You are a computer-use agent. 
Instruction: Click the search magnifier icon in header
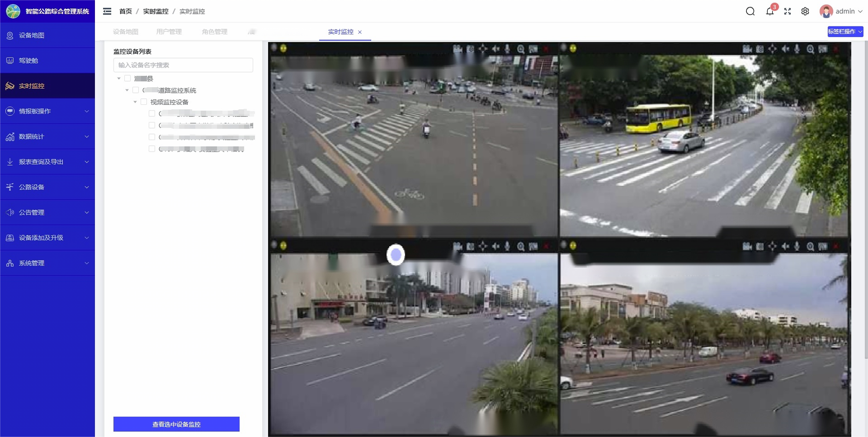point(750,11)
